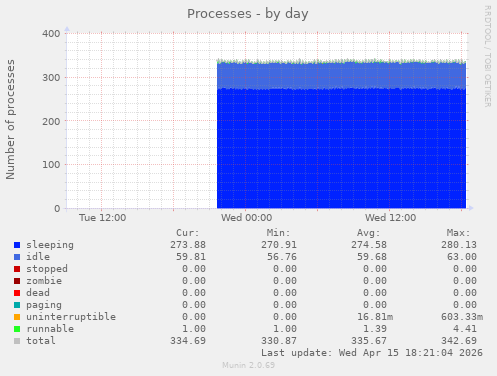Image resolution: width=497 pixels, height=376 pixels.
Task: Click the 300 y-axis tick label
Action: 51,78
